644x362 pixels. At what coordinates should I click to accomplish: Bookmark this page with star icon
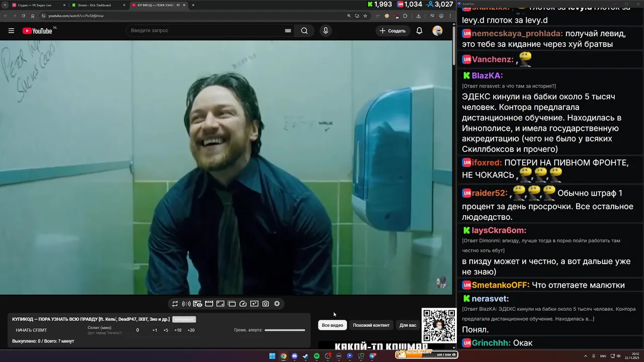[x=365, y=16]
